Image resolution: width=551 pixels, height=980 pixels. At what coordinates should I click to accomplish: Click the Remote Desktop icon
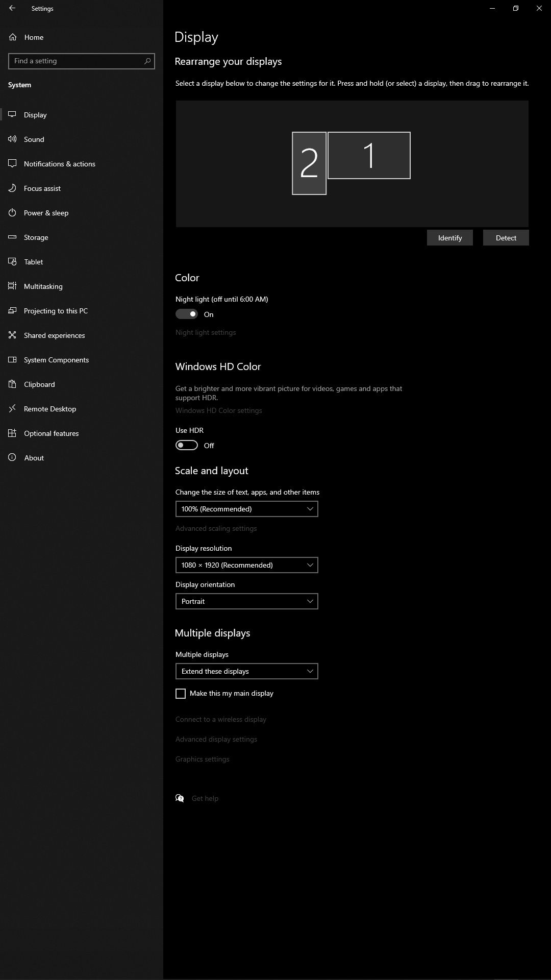[x=12, y=408]
